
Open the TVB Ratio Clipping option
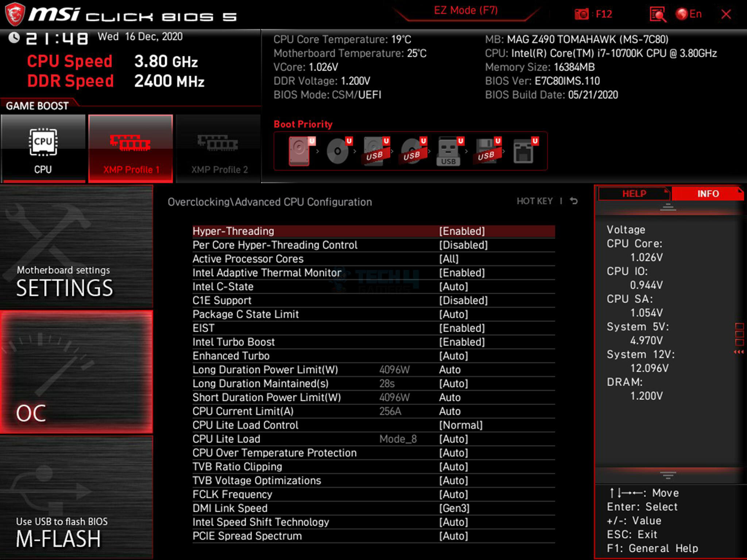click(373, 467)
